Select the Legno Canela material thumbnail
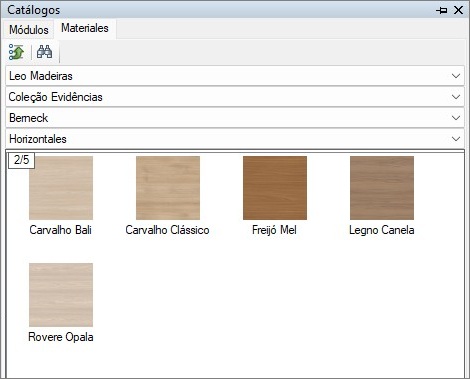 (x=382, y=188)
